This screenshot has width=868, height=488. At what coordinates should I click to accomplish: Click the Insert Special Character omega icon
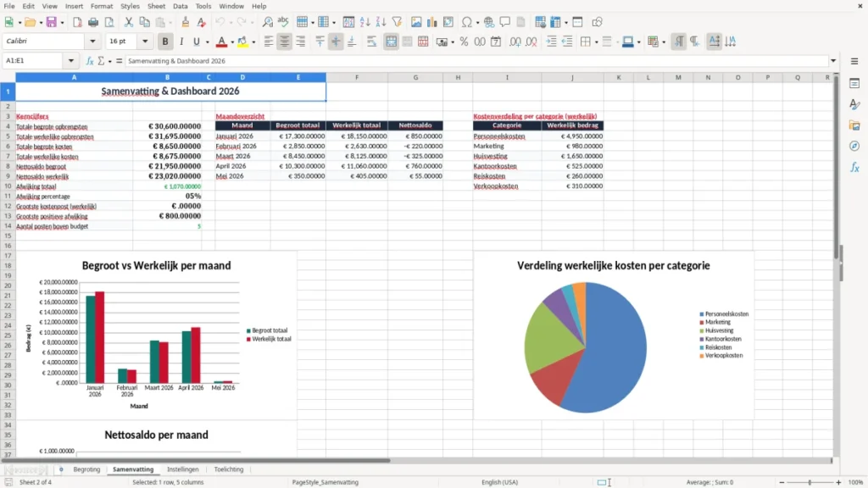coord(467,22)
